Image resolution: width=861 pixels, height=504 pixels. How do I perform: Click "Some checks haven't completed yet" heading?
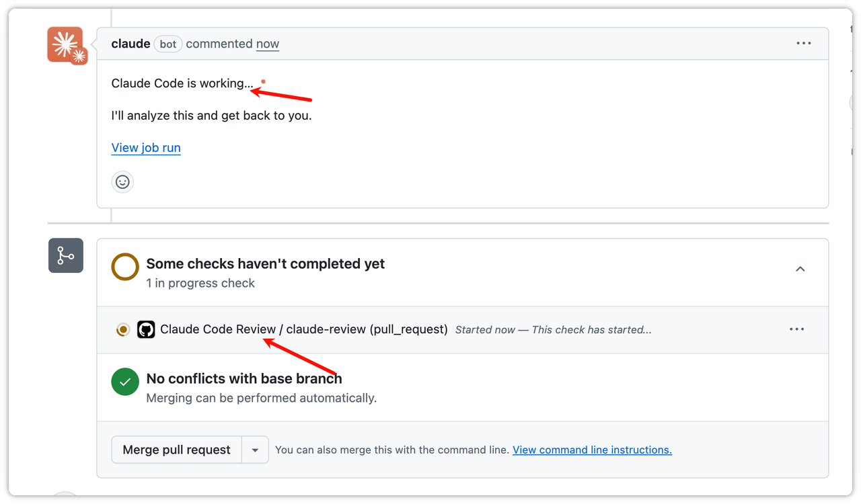(265, 263)
